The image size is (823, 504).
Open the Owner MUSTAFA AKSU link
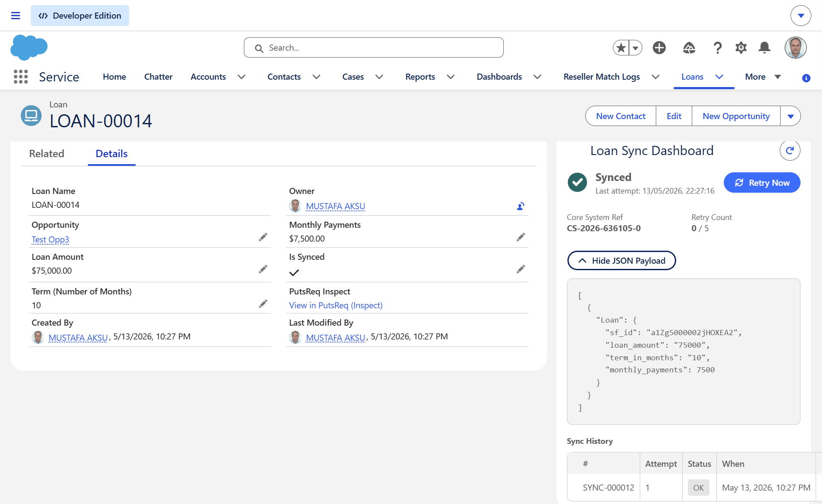tap(336, 206)
